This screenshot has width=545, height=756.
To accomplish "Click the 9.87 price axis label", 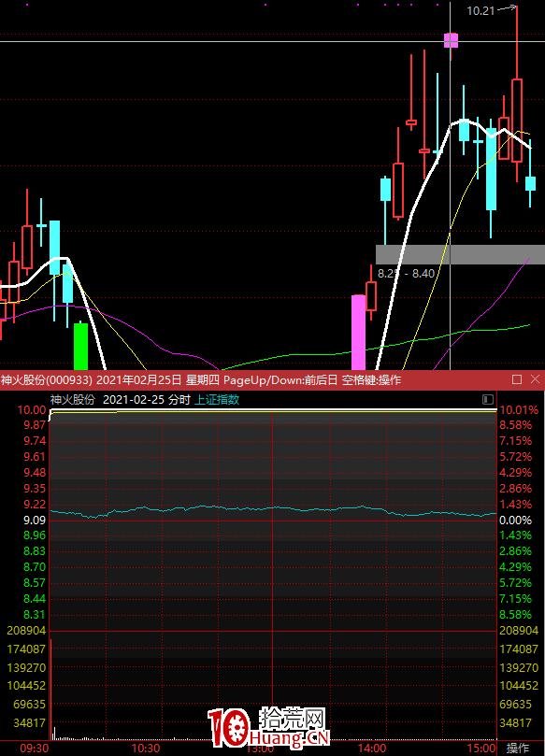I will (x=35, y=425).
